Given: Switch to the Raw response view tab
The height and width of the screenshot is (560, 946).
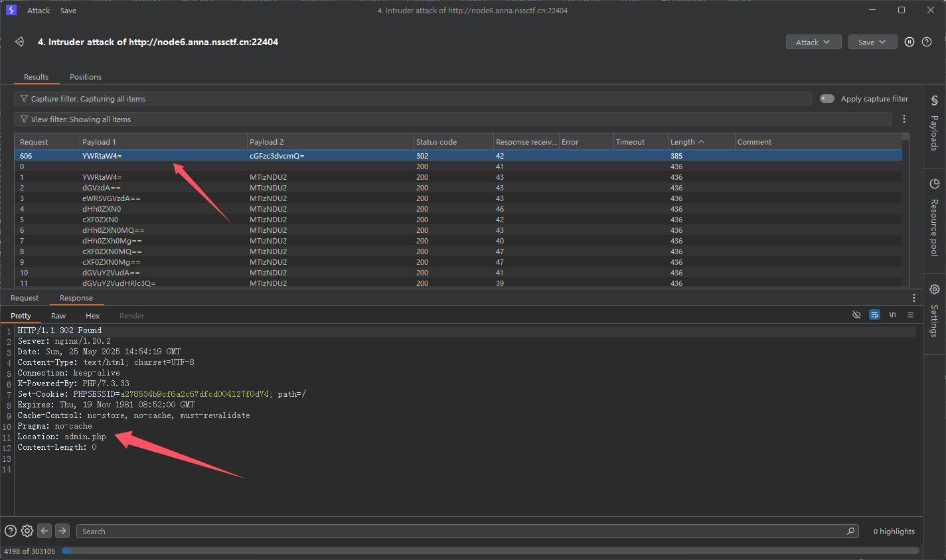Looking at the screenshot, I should click(x=58, y=316).
